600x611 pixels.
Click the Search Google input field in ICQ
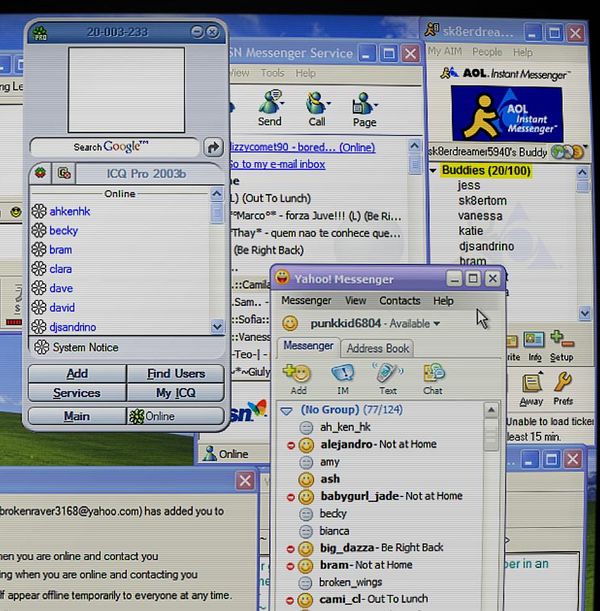pos(115,147)
